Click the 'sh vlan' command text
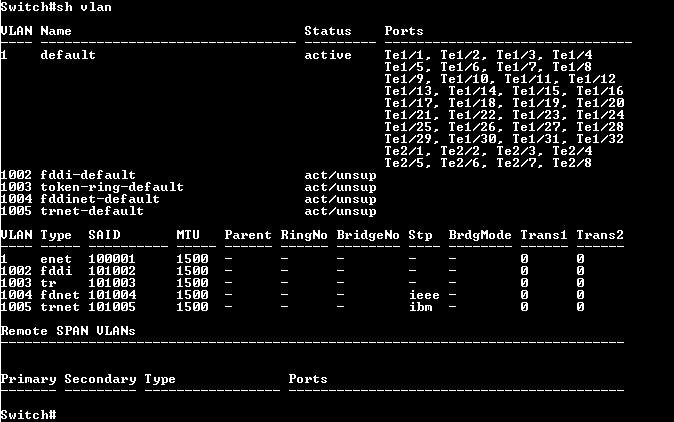The width and height of the screenshot is (674, 422). [84, 7]
